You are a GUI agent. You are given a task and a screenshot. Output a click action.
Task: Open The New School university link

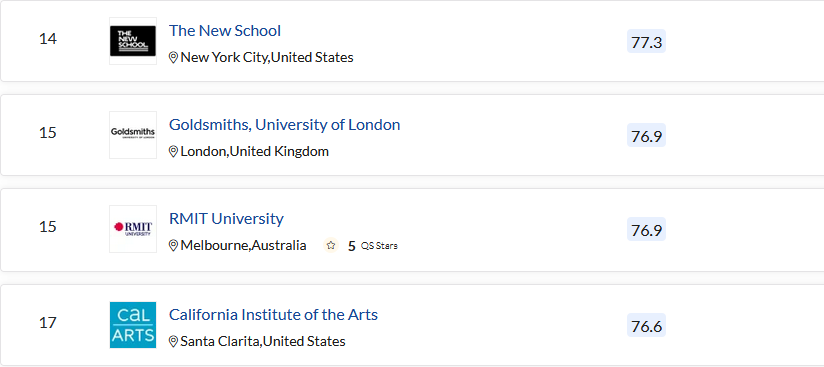click(225, 30)
